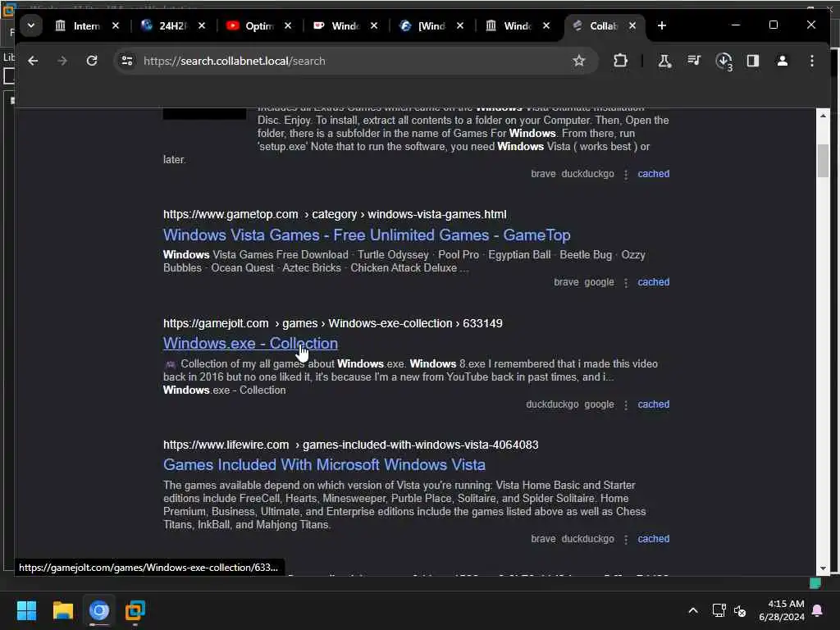The image size is (840, 630).
Task: Toggle the browser side panel
Action: (753, 61)
